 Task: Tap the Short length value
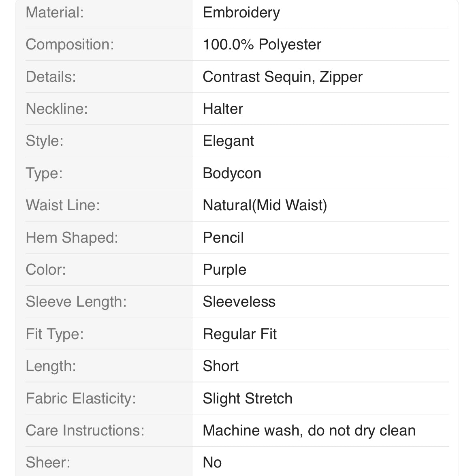point(220,366)
